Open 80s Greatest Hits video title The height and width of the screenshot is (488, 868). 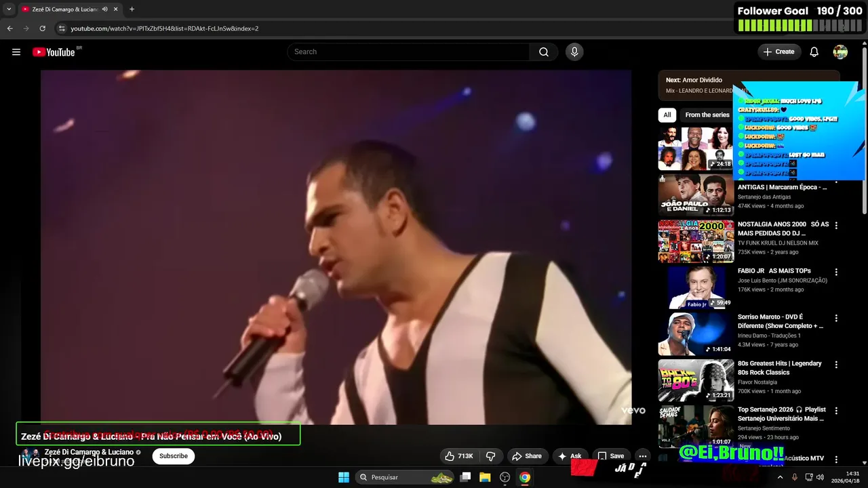tap(780, 368)
